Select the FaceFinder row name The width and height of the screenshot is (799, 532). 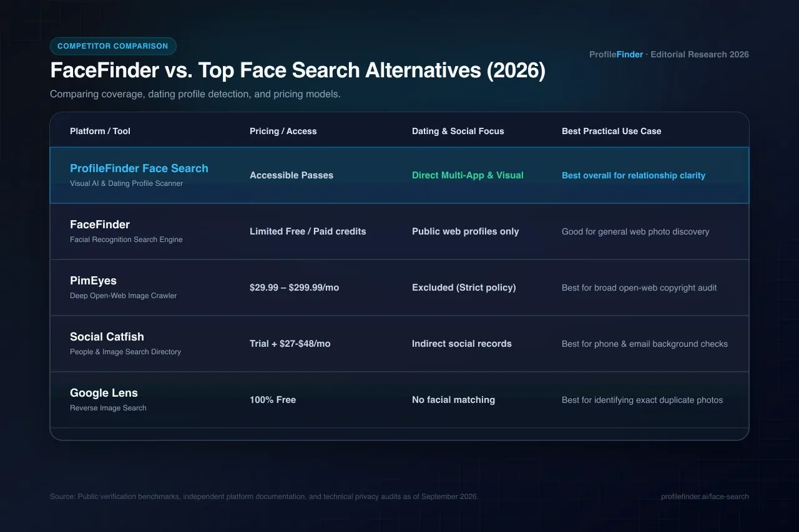tap(100, 225)
